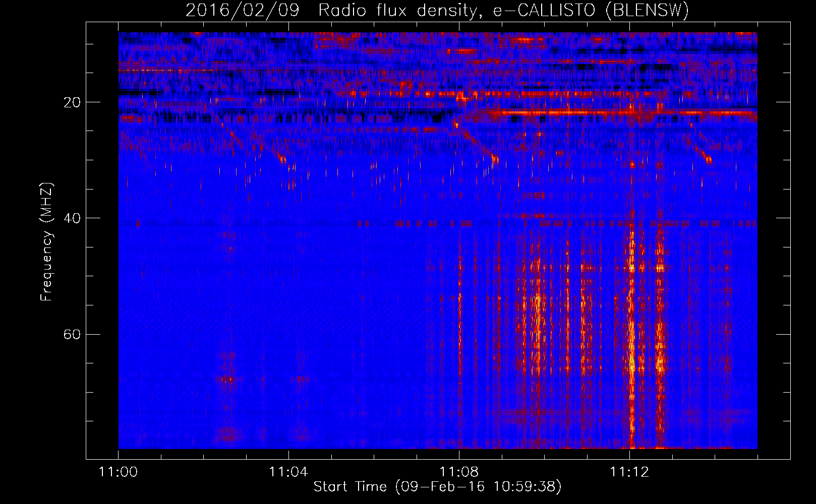
Task: Click the 'Radio flux density' title text
Action: pyautogui.click(x=398, y=10)
